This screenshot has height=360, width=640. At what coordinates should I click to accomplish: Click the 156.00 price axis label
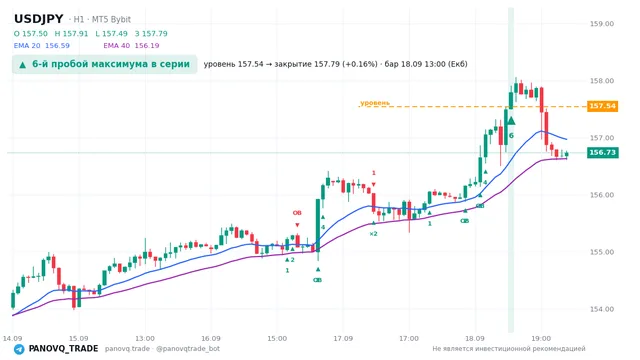pos(602,195)
